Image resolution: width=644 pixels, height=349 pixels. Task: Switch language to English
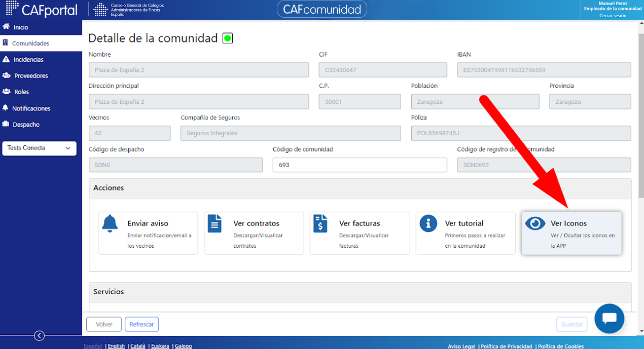point(116,346)
